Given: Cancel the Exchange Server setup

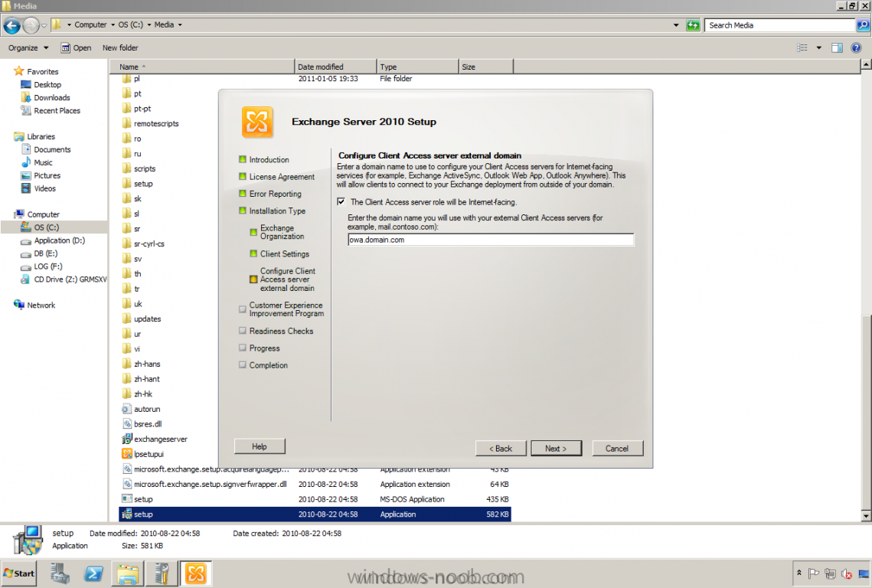Looking at the screenshot, I should pos(617,449).
